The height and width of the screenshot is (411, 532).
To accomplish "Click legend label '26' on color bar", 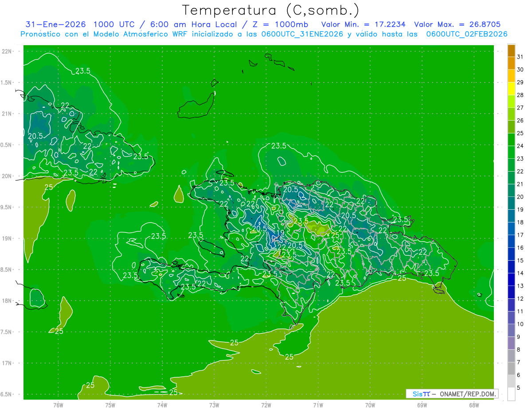I will [x=520, y=121].
